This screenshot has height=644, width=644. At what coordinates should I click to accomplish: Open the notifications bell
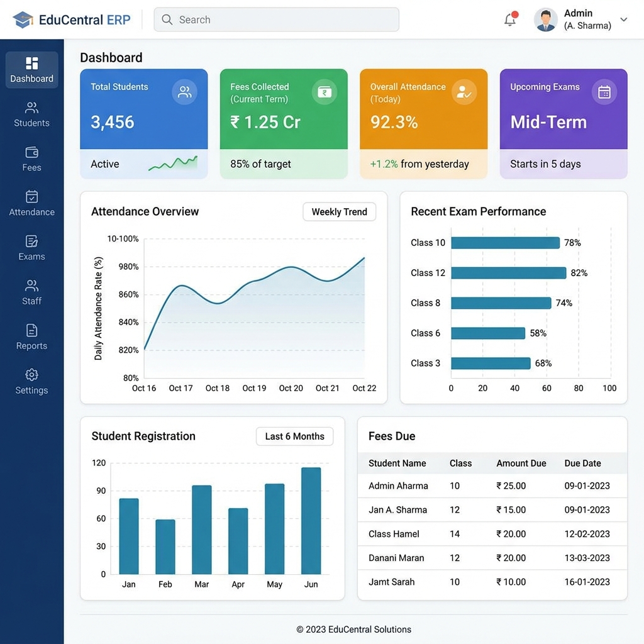[x=511, y=19]
